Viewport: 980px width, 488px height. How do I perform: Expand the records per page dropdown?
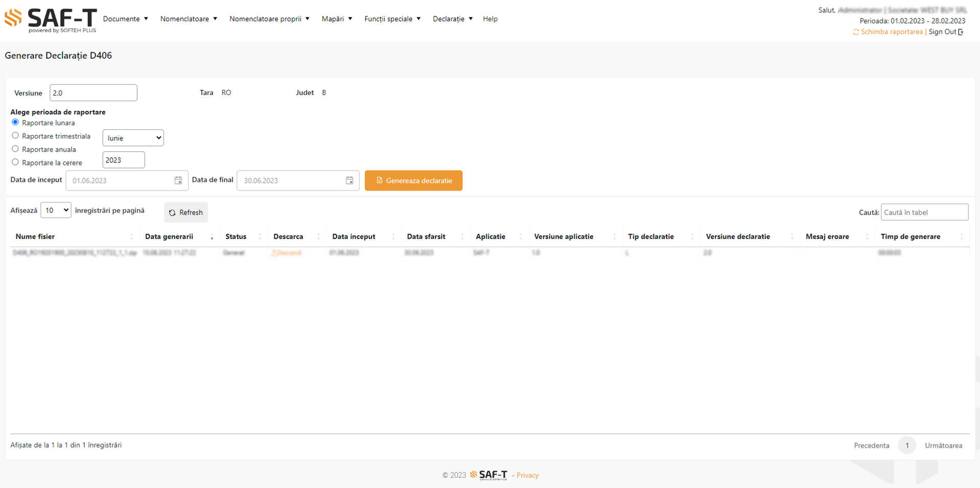(x=56, y=211)
